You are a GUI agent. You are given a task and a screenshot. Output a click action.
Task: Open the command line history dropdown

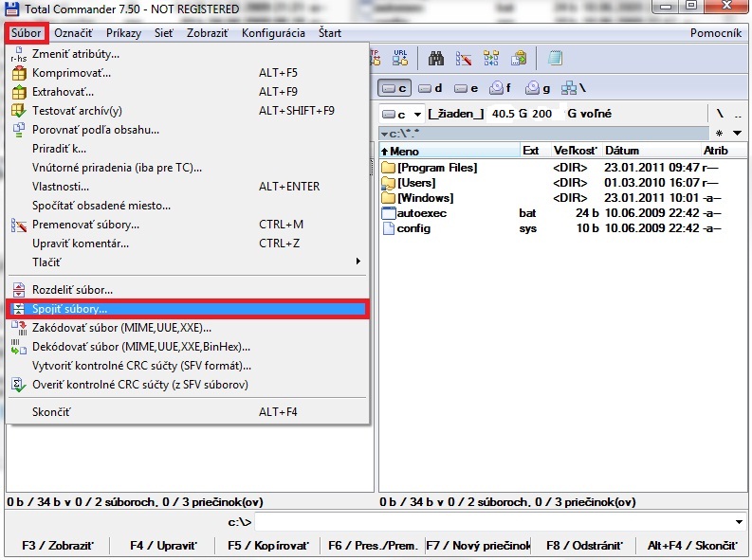[x=739, y=522]
